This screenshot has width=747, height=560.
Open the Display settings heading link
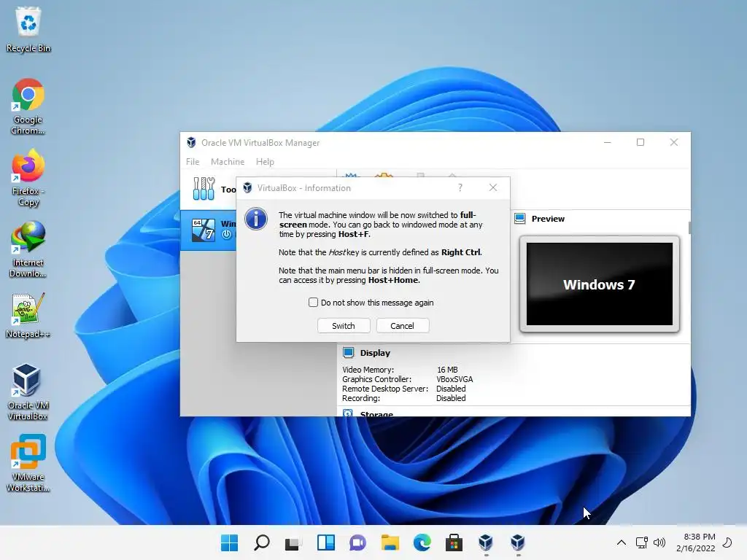[375, 353]
